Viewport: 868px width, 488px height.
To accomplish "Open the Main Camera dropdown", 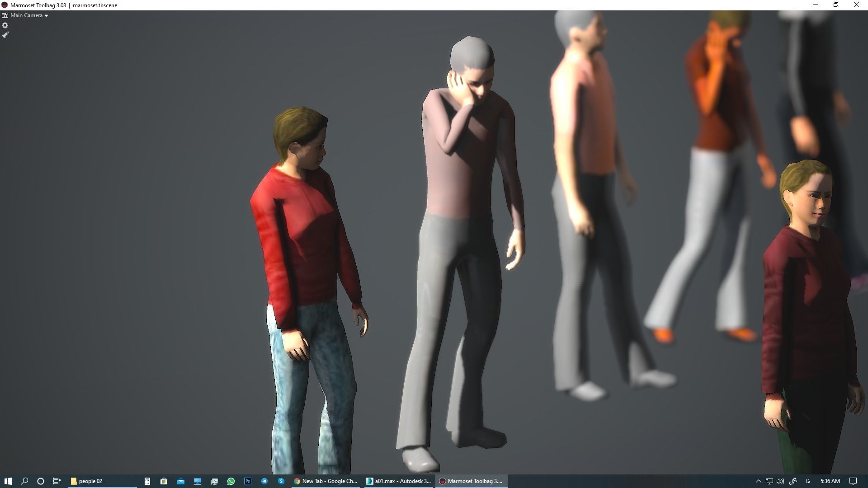I will (29, 15).
